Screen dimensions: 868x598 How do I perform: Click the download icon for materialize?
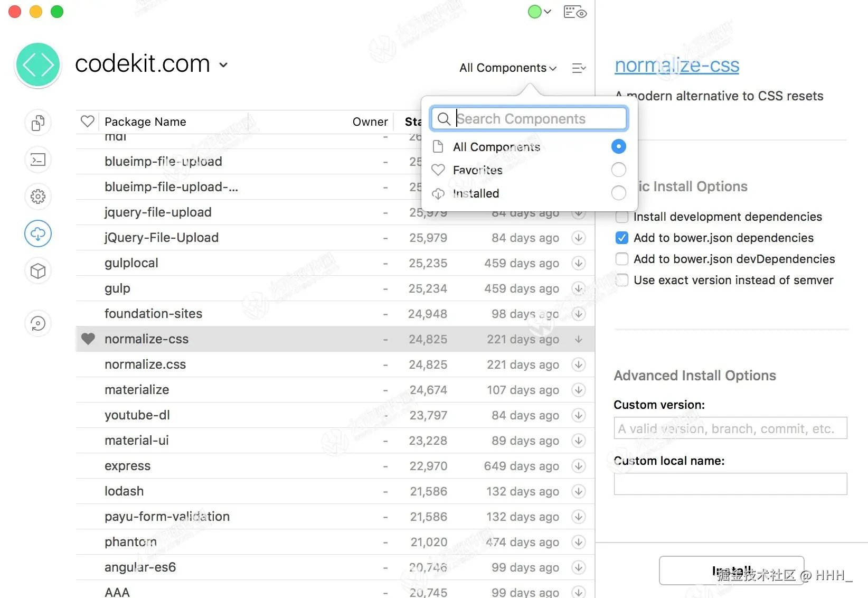[x=579, y=390]
